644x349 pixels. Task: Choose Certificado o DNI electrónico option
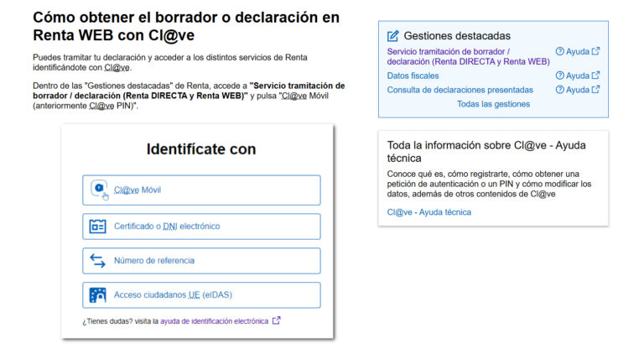coord(201,226)
